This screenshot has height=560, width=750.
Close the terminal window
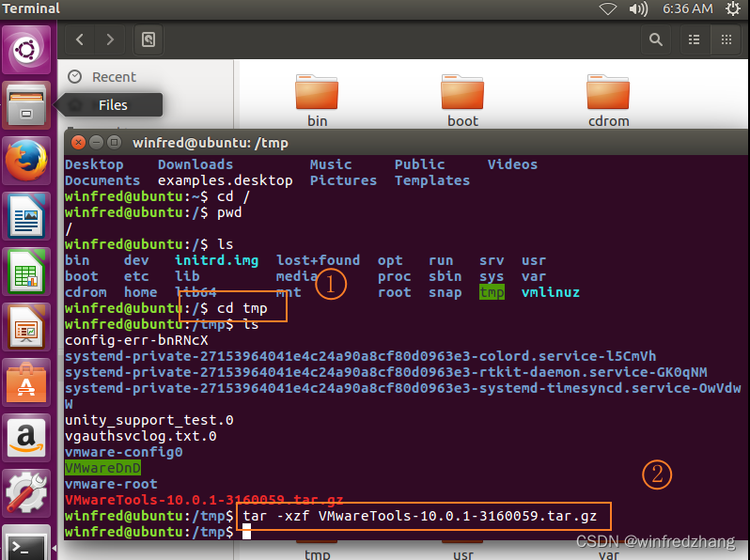(x=78, y=143)
